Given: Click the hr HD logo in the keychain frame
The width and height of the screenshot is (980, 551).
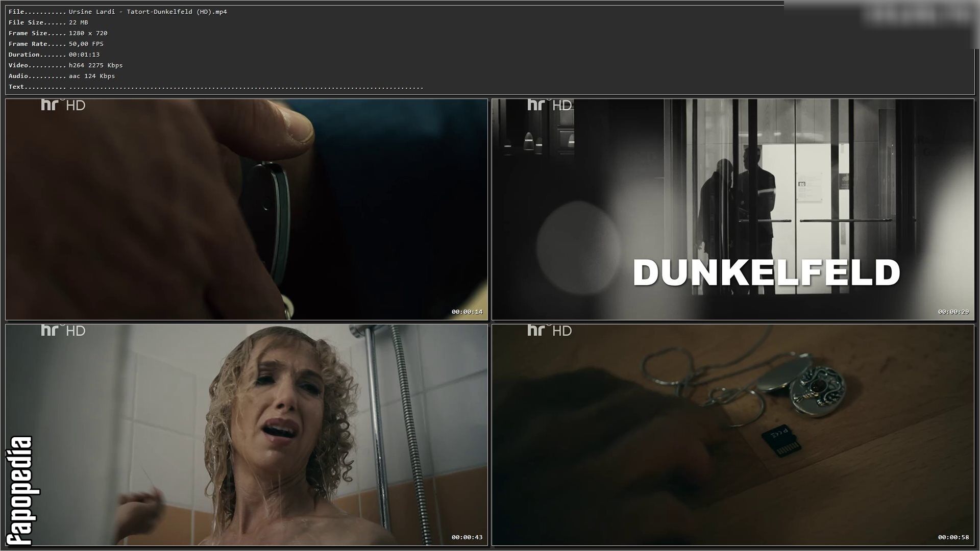Looking at the screenshot, I should [x=63, y=105].
